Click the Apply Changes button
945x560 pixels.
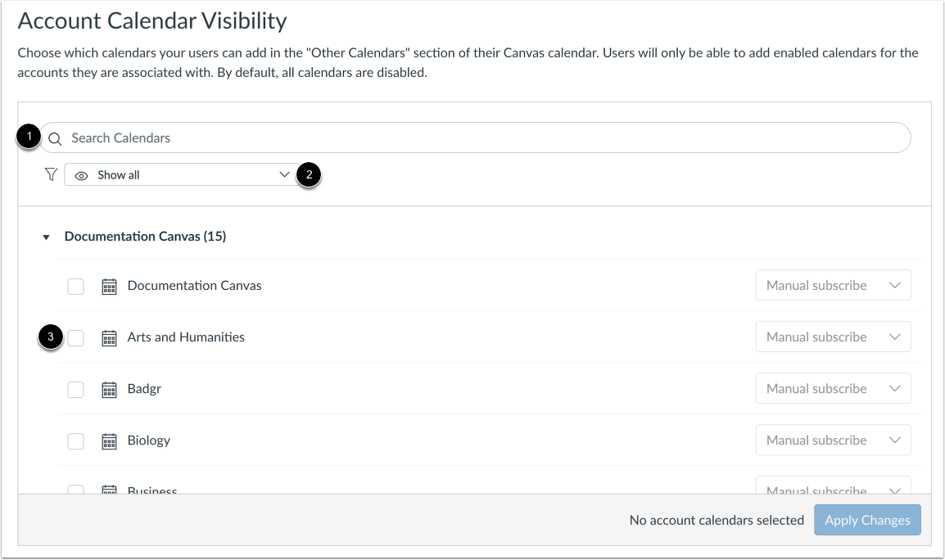tap(867, 520)
